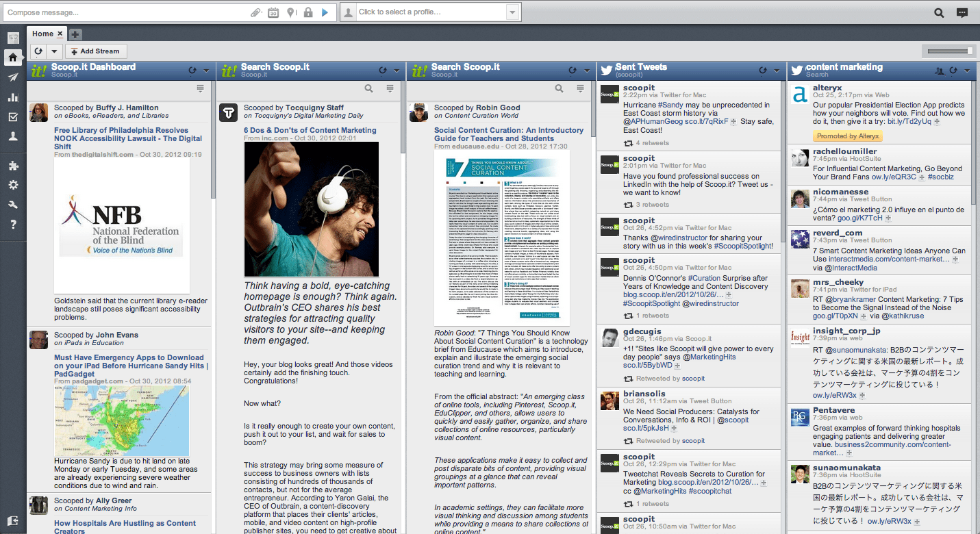Screen dimensions: 980x534
Task: Click the Compose message input field
Action: (127, 12)
